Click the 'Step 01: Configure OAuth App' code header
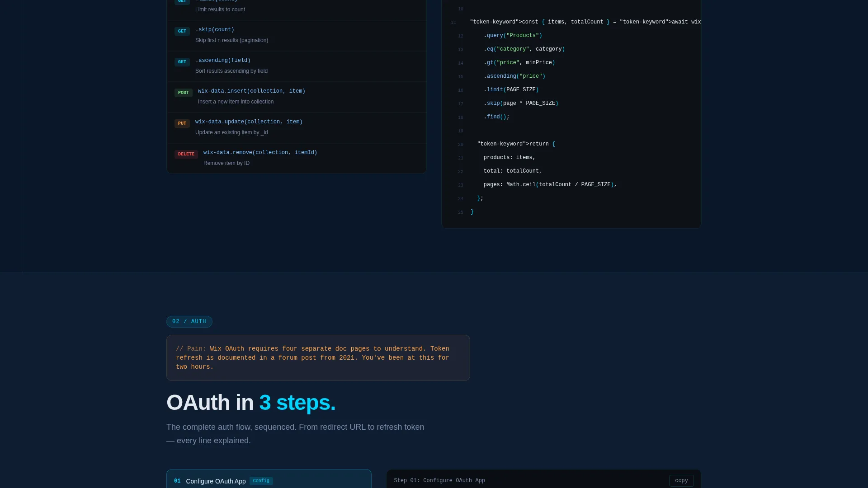This screenshot has width=868, height=488. (439, 481)
